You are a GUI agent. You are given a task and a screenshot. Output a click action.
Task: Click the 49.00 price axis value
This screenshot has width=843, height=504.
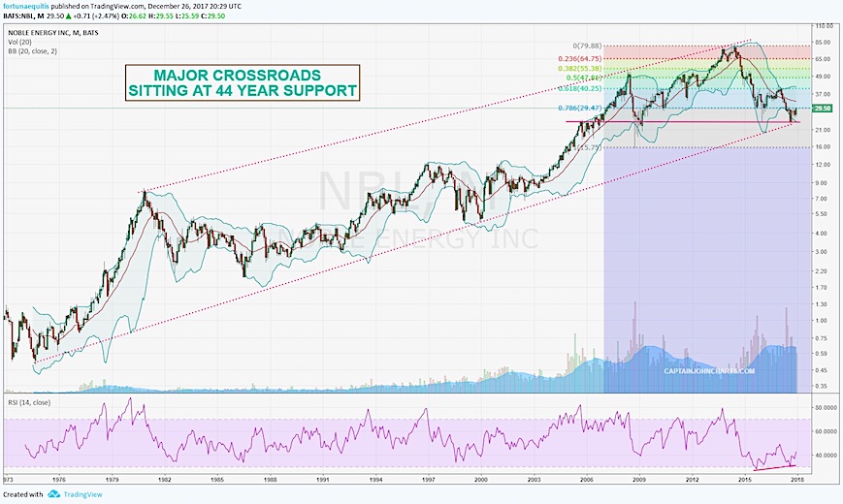tap(822, 76)
